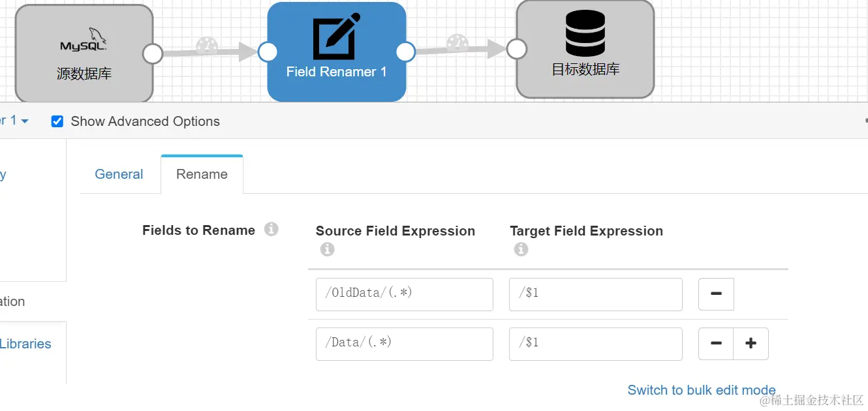Click gauge icon between Field Renamer and target
This screenshot has width=868, height=411.
[x=457, y=43]
